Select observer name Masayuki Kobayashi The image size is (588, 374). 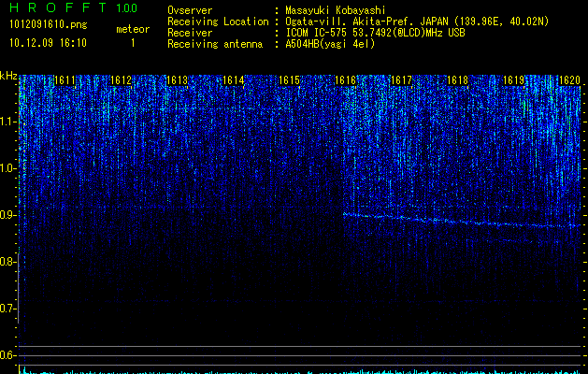335,10
